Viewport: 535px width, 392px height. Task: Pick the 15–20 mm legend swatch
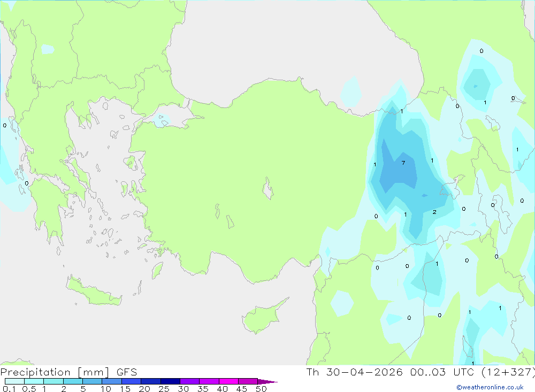pos(132,381)
